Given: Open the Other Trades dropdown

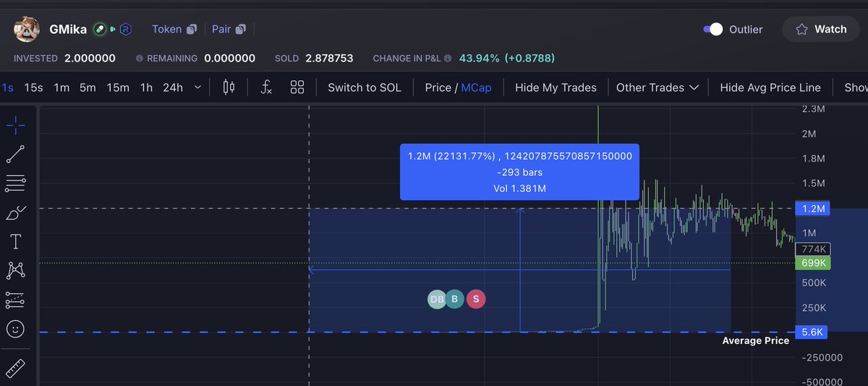Looking at the screenshot, I should coord(658,88).
